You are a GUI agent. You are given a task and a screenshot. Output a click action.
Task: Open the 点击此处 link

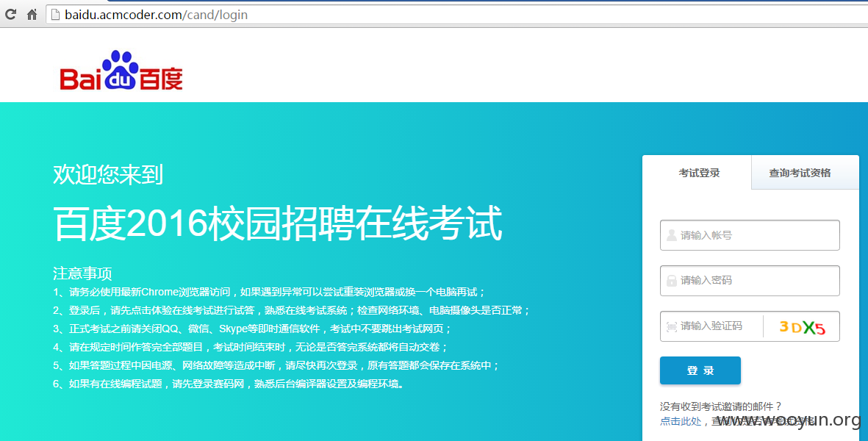pyautogui.click(x=681, y=421)
